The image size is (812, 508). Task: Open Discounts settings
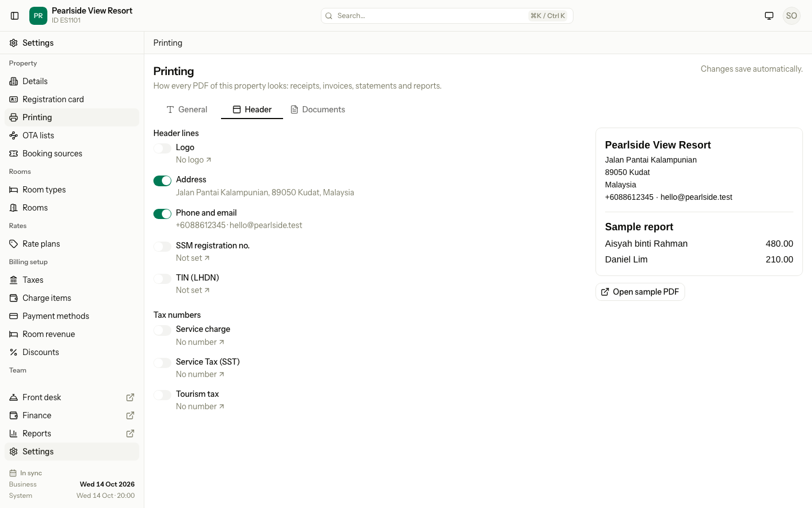pos(72,352)
